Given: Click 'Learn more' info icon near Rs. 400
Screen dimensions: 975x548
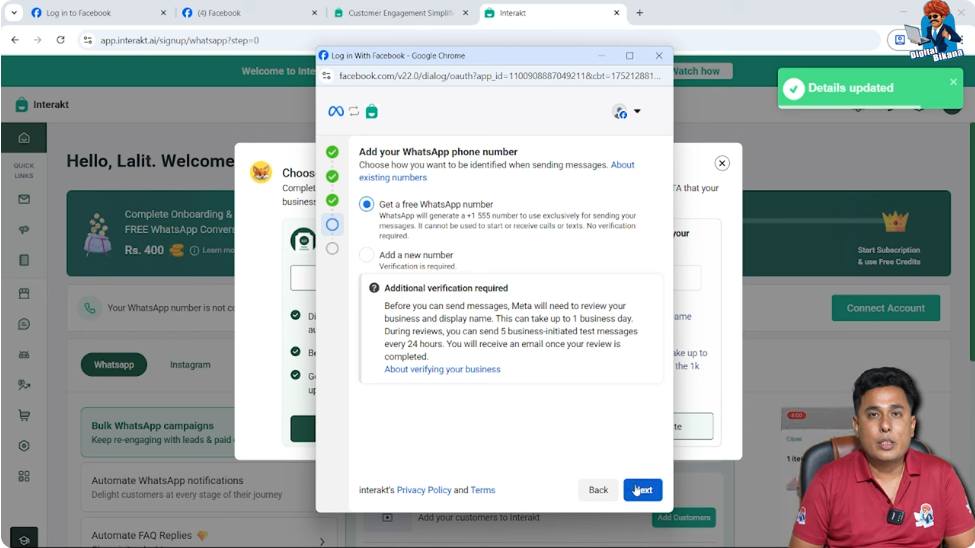Looking at the screenshot, I should point(195,250).
